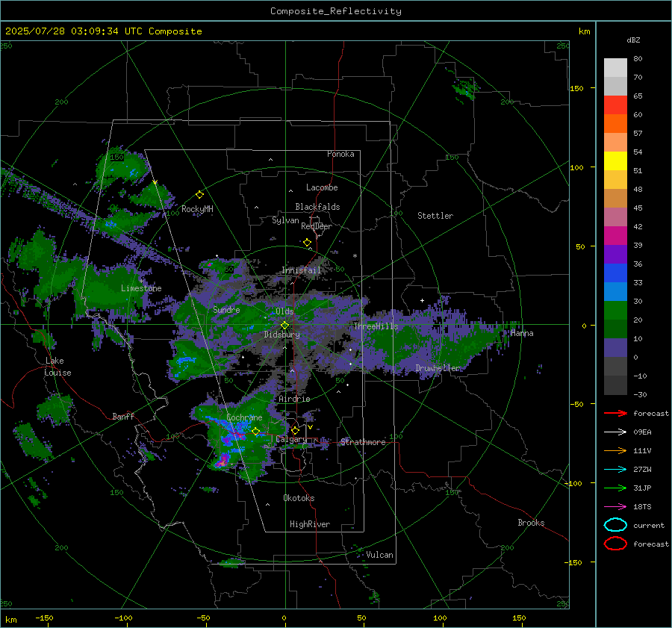Click the yellow diamond marker below Cochrane
The height and width of the screenshot is (628, 672).
[256, 432]
